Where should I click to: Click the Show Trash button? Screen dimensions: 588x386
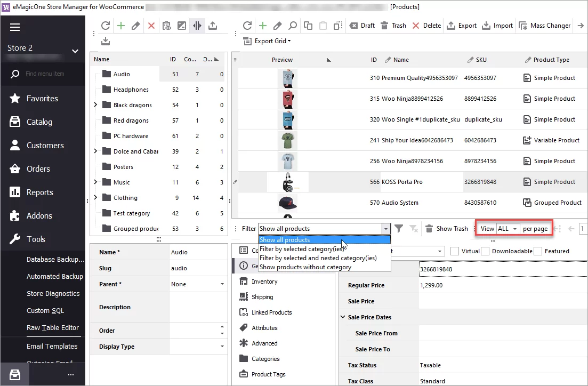click(x=447, y=229)
